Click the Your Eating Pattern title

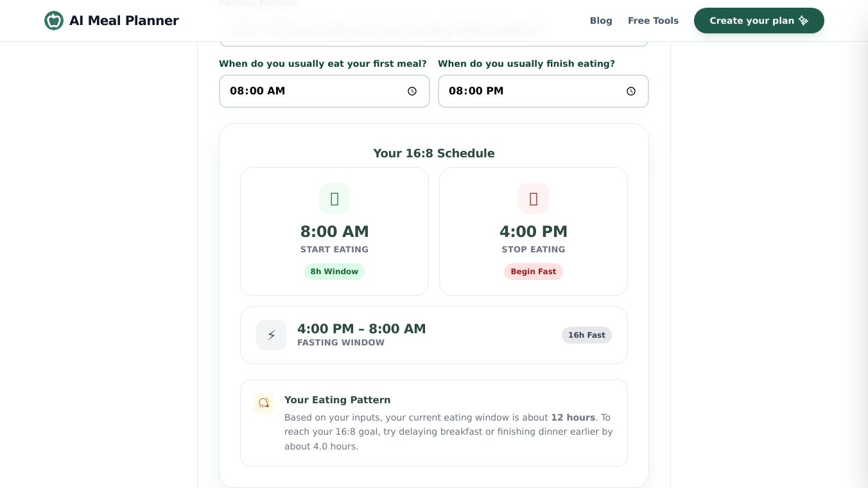tap(338, 400)
